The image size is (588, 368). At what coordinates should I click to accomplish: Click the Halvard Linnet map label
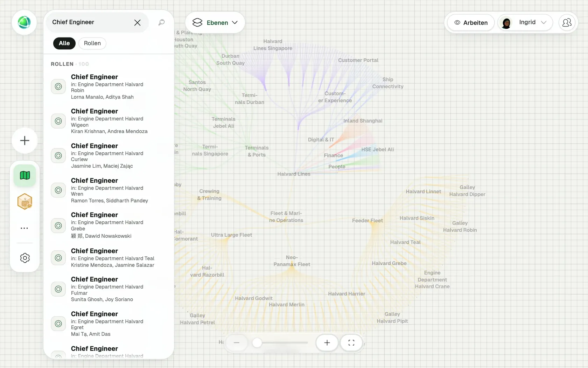(423, 192)
